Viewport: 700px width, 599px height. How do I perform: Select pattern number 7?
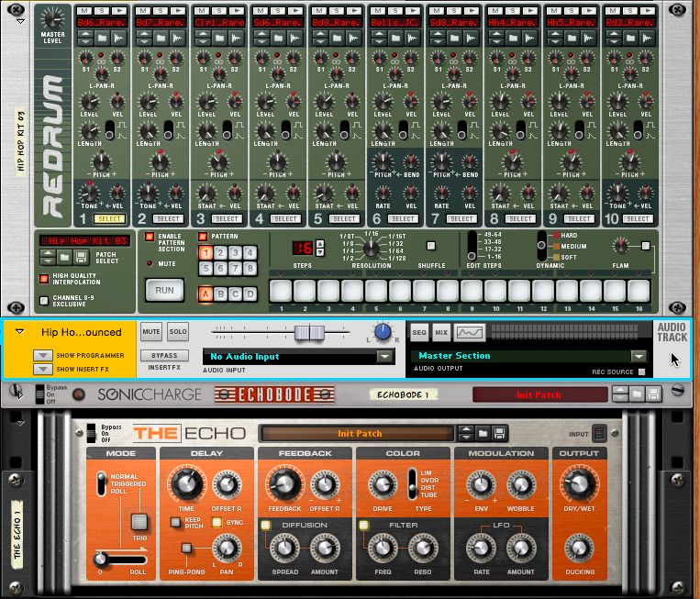click(235, 268)
